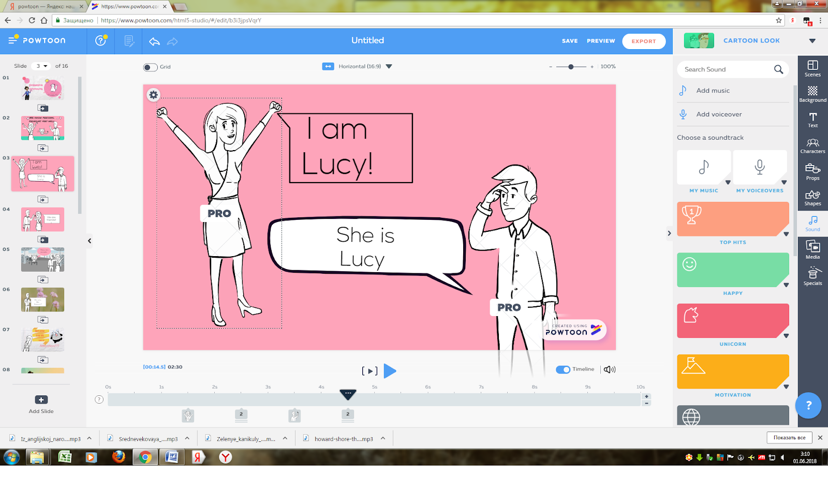
Task: Open the slide number dropdown
Action: [x=41, y=66]
